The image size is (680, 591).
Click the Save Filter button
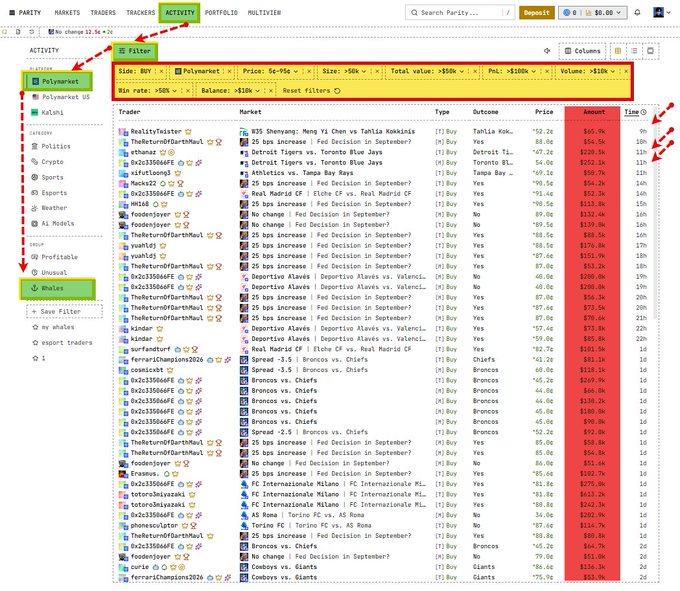tap(65, 311)
